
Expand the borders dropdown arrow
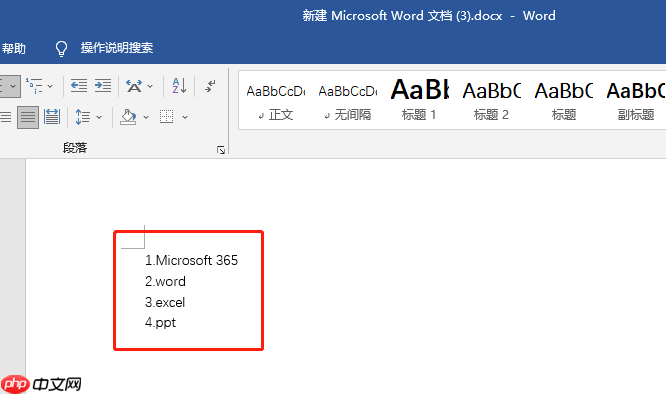click(x=185, y=117)
